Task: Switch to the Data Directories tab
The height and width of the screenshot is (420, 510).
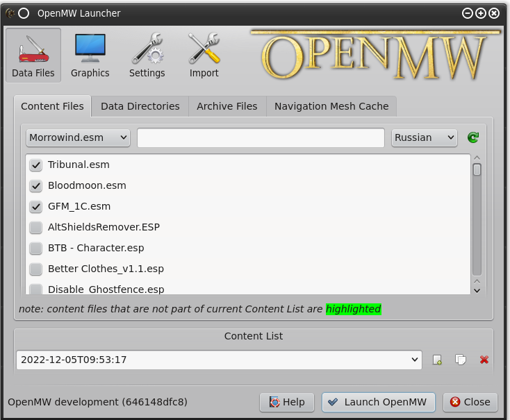Action: [140, 106]
